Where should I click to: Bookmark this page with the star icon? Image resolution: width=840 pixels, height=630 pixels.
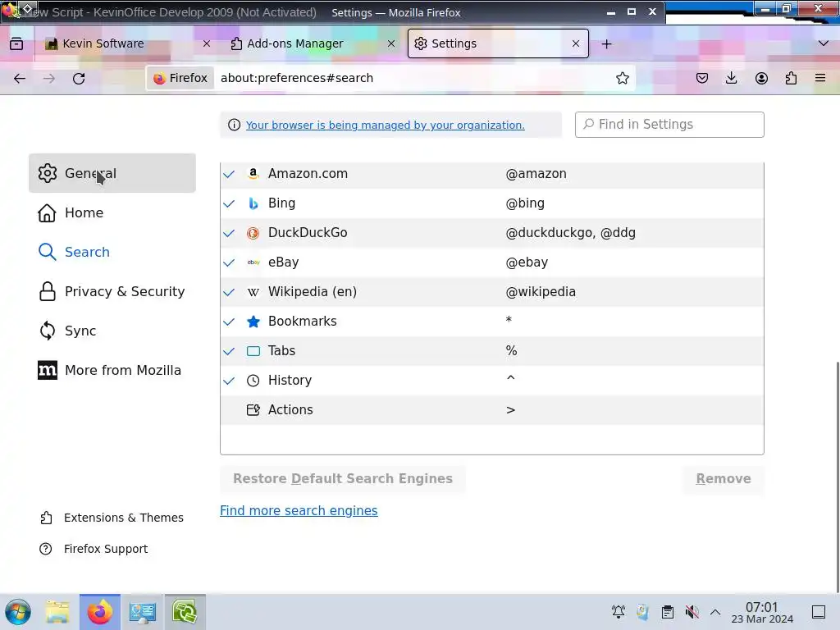coord(622,78)
